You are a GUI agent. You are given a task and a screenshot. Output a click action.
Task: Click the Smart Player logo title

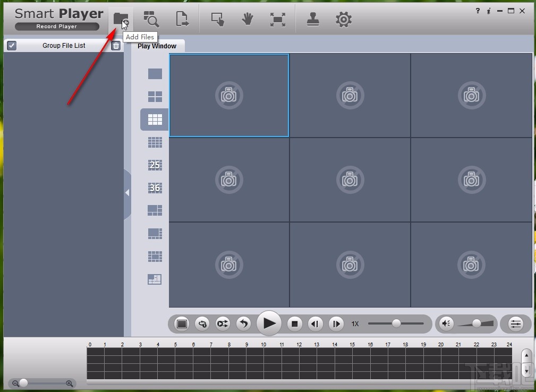[59, 14]
